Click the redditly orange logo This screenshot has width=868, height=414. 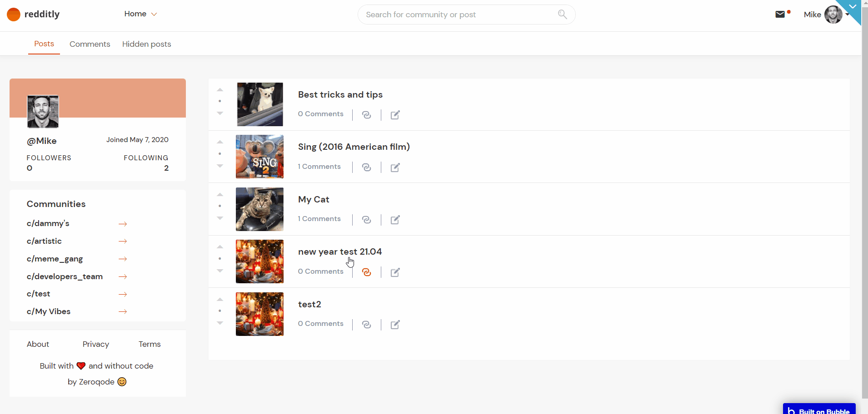pos(14,15)
